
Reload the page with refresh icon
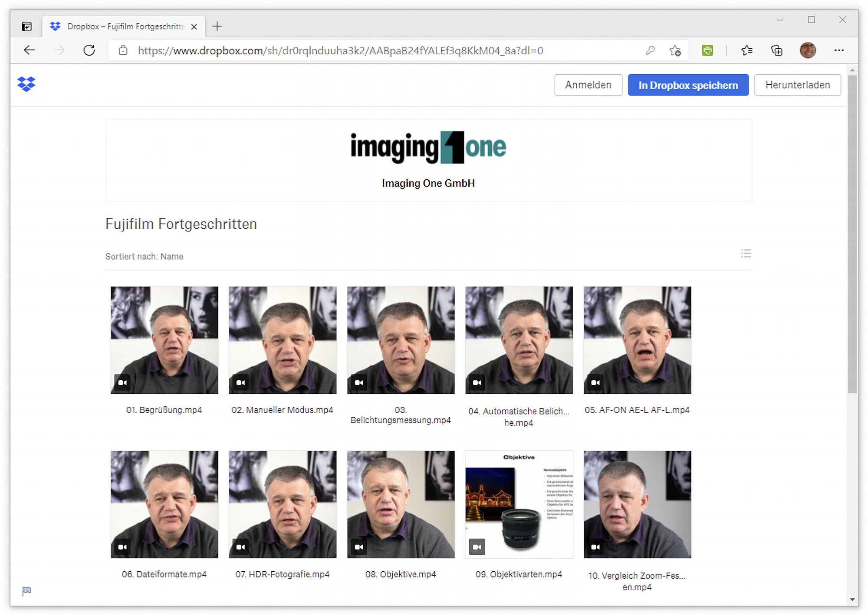89,50
